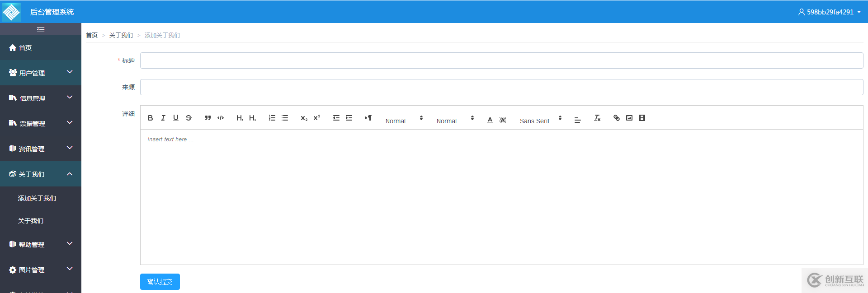
Task: Apply Heading 2 style
Action: (252, 118)
